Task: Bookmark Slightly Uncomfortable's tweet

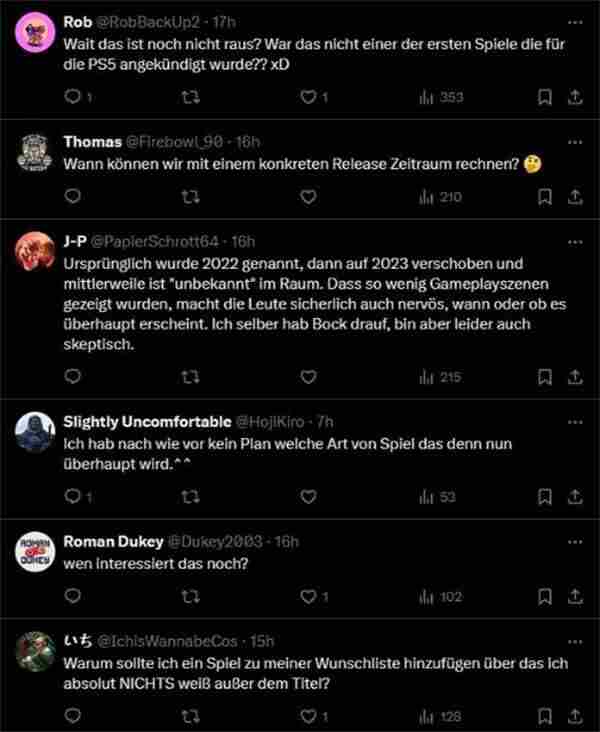Action: click(545, 497)
